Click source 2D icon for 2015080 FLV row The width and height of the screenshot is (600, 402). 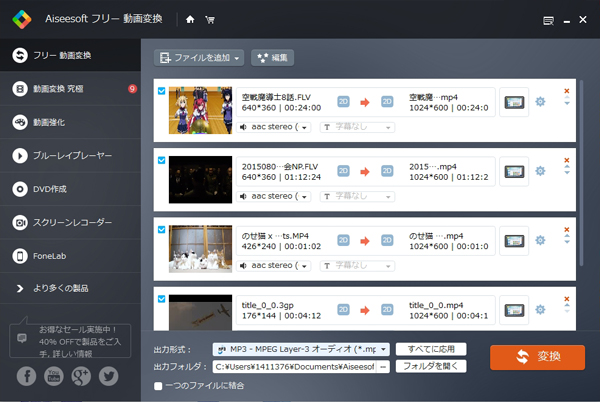[x=343, y=171]
